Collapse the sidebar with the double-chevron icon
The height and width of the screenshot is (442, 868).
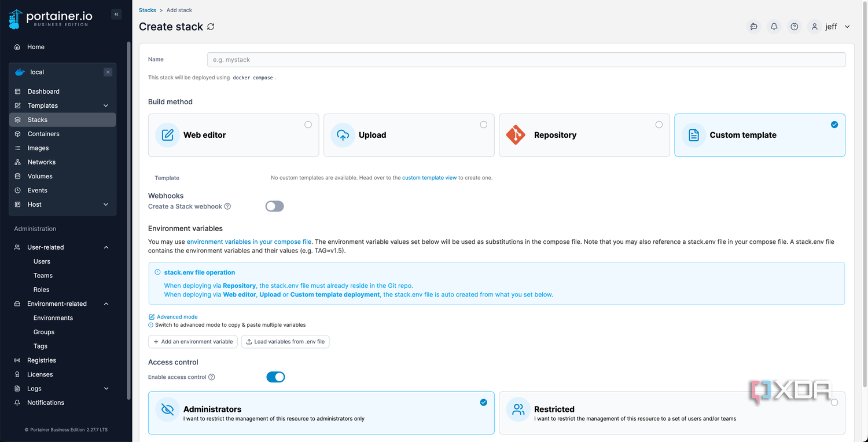116,14
